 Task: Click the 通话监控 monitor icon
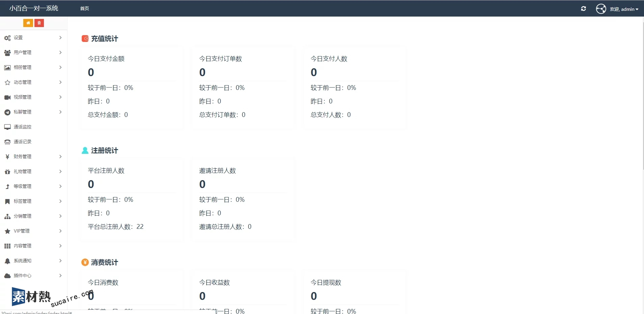(7, 127)
